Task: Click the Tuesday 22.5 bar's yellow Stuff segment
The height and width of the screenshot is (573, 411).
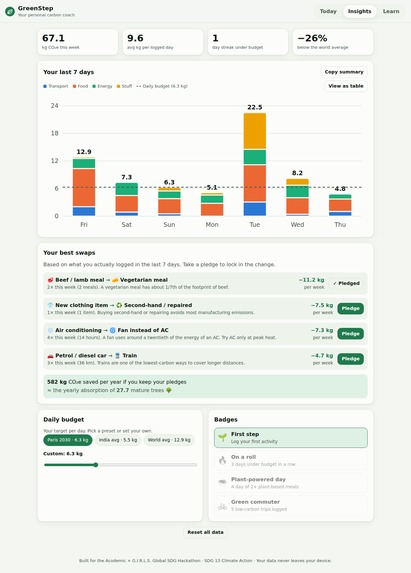Action: pos(255,131)
